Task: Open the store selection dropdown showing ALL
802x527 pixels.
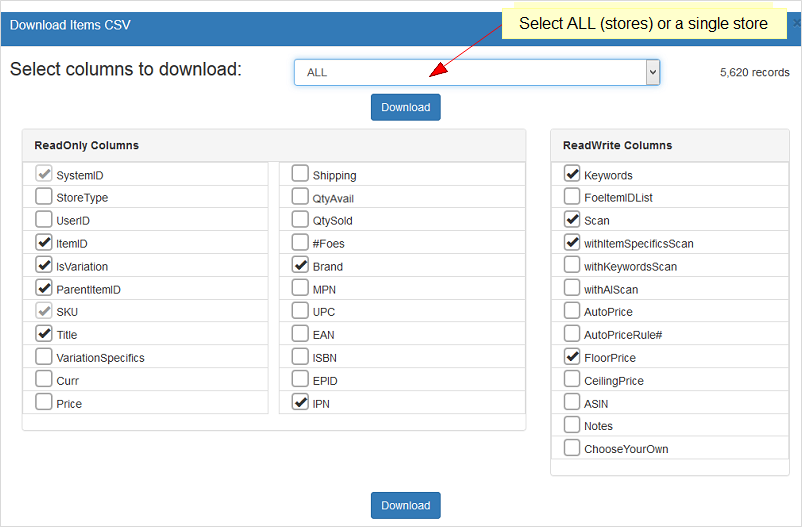Action: point(476,72)
